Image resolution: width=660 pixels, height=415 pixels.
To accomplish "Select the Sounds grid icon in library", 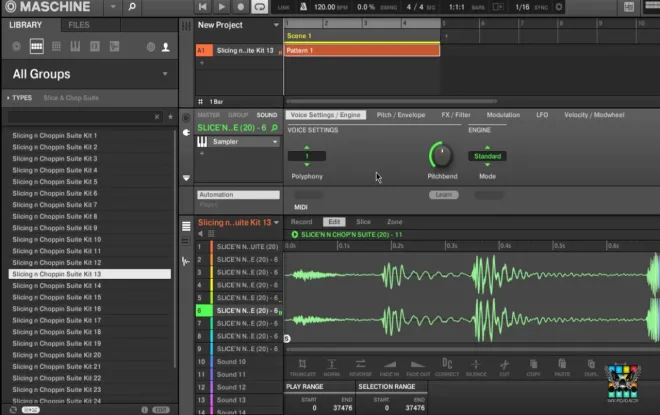I will [56, 46].
